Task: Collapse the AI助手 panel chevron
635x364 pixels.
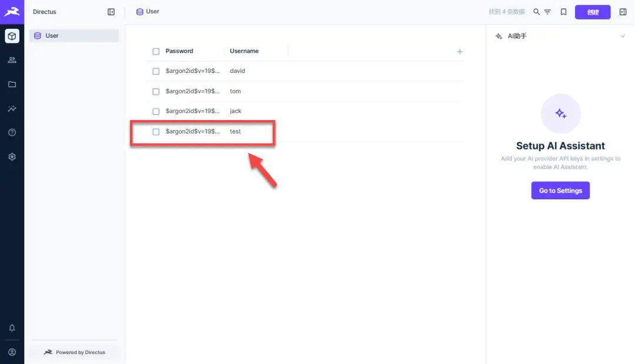Action: click(x=623, y=36)
